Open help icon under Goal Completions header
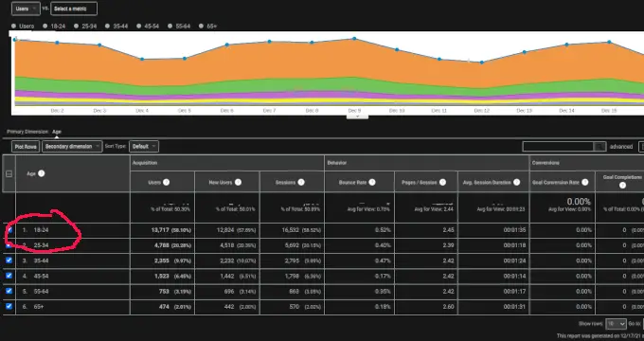Viewport: 644px width, 341px height. (x=622, y=186)
